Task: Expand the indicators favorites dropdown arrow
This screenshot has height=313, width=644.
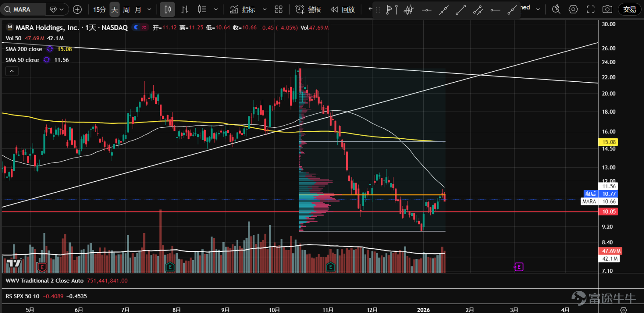Action: pyautogui.click(x=264, y=9)
